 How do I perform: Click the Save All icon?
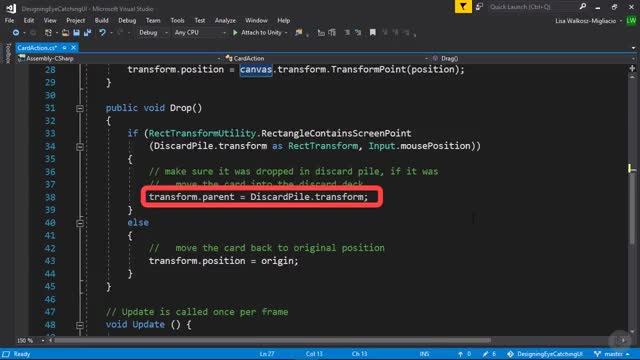tap(87, 33)
